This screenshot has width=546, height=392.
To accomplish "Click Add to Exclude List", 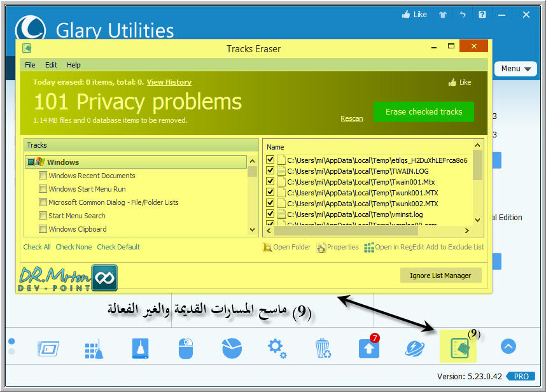I will point(455,247).
